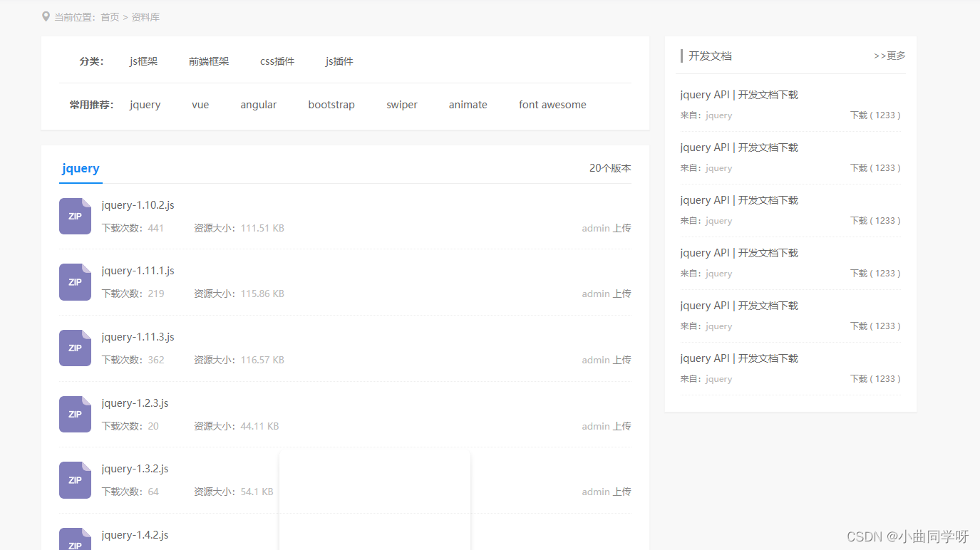Click the download count 362
This screenshot has width=980, height=550.
[x=156, y=360]
